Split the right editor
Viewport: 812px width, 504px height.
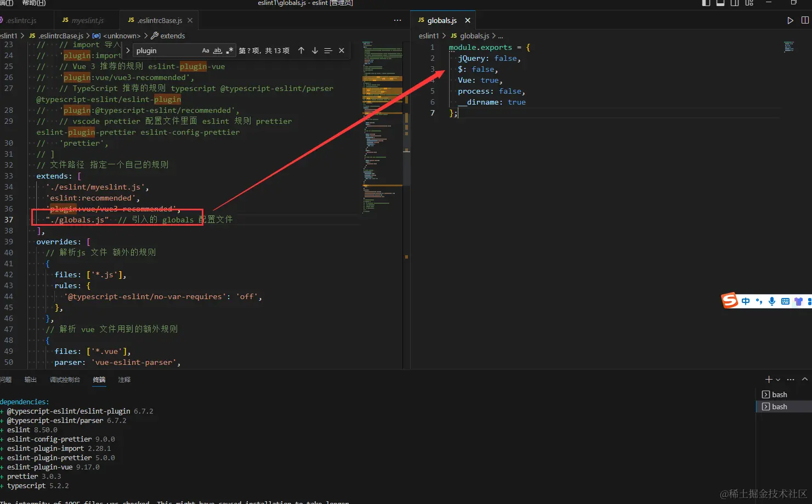tap(805, 20)
